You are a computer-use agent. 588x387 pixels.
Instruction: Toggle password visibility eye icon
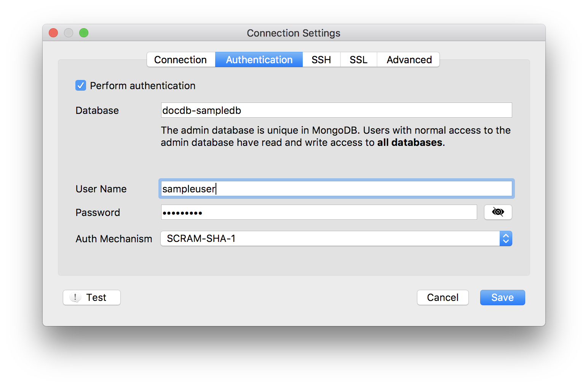pyautogui.click(x=498, y=212)
